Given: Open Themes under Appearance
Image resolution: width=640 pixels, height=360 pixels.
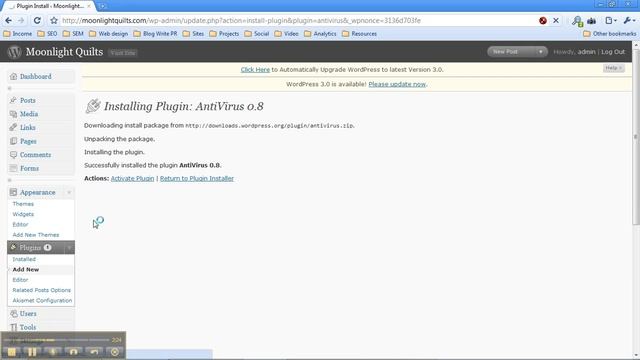Looking at the screenshot, I should 23,204.
